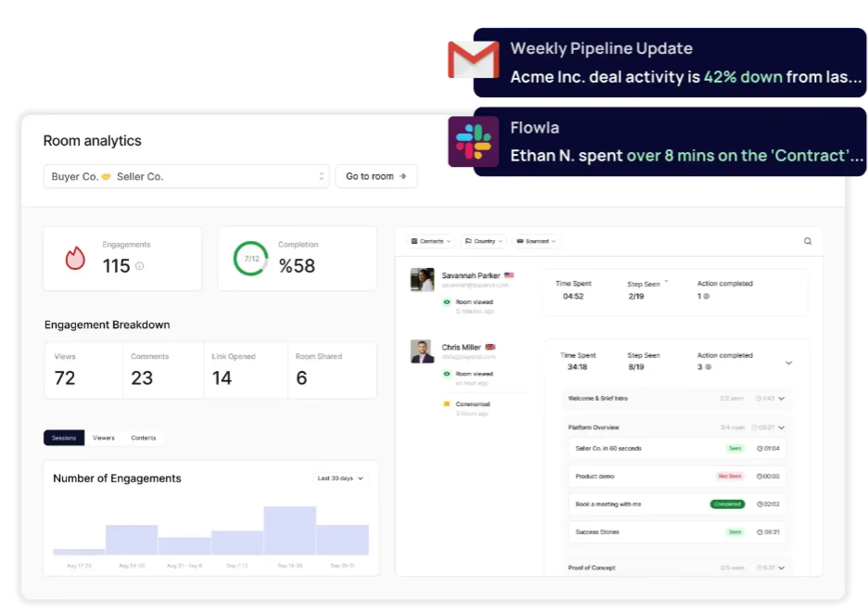Click info icon next to Chris's action count
This screenshot has width=868, height=613.
(708, 366)
